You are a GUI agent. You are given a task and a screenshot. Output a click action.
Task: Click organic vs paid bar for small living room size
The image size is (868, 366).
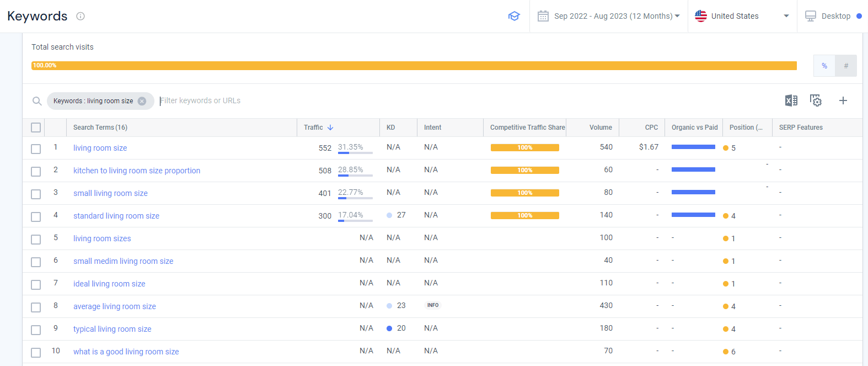693,192
